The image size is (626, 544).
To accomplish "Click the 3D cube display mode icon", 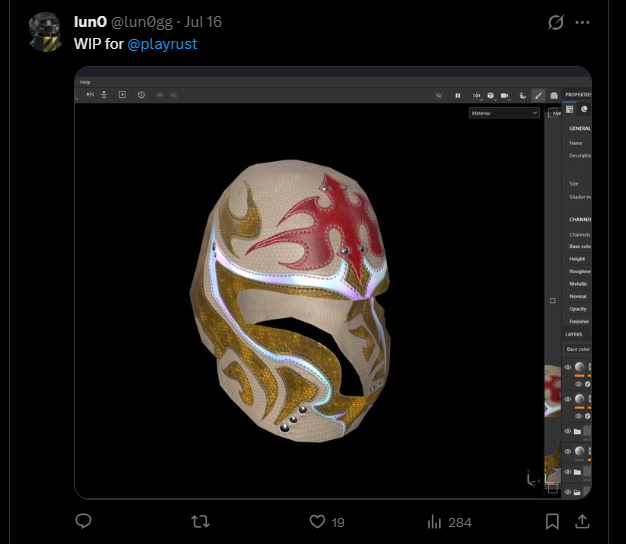I will click(x=491, y=95).
